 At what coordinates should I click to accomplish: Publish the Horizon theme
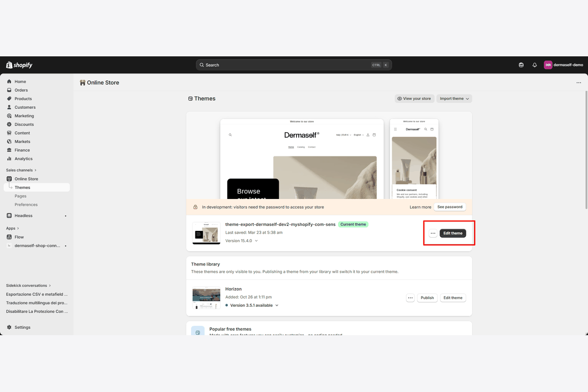click(427, 298)
